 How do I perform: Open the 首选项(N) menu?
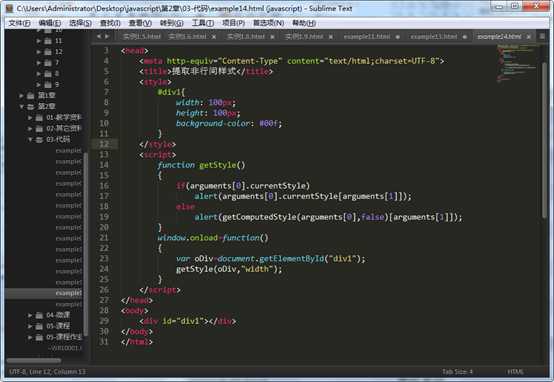[269, 23]
